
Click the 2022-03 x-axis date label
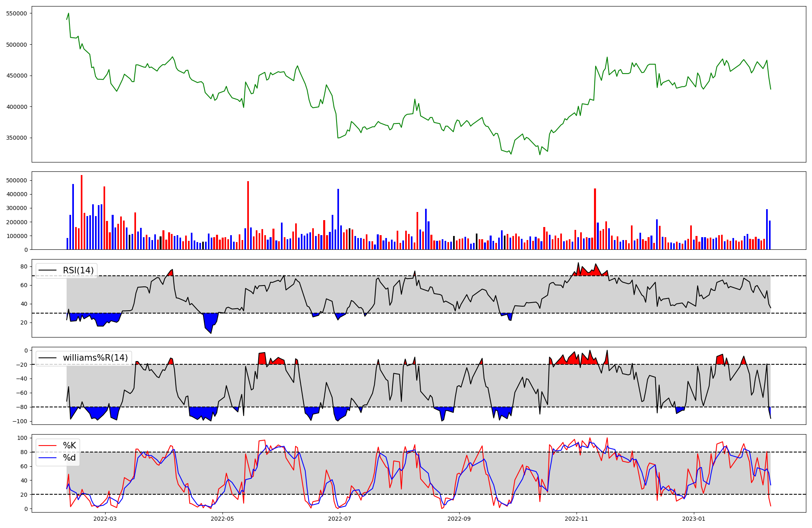click(105, 519)
